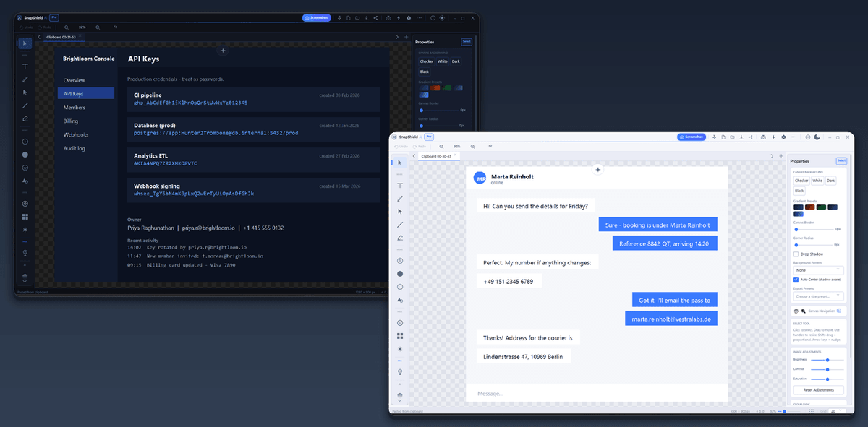Set canvas background to White in light window

tap(817, 180)
